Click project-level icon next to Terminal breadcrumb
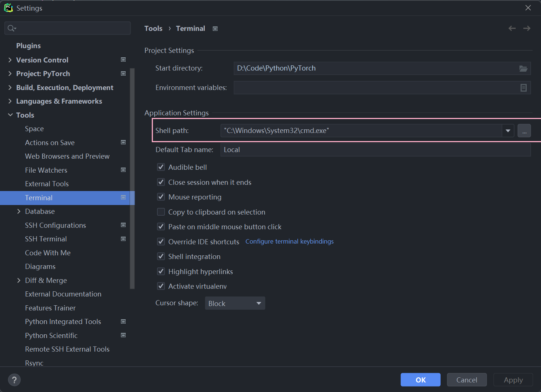Screen dimensions: 541x392 click(215, 29)
